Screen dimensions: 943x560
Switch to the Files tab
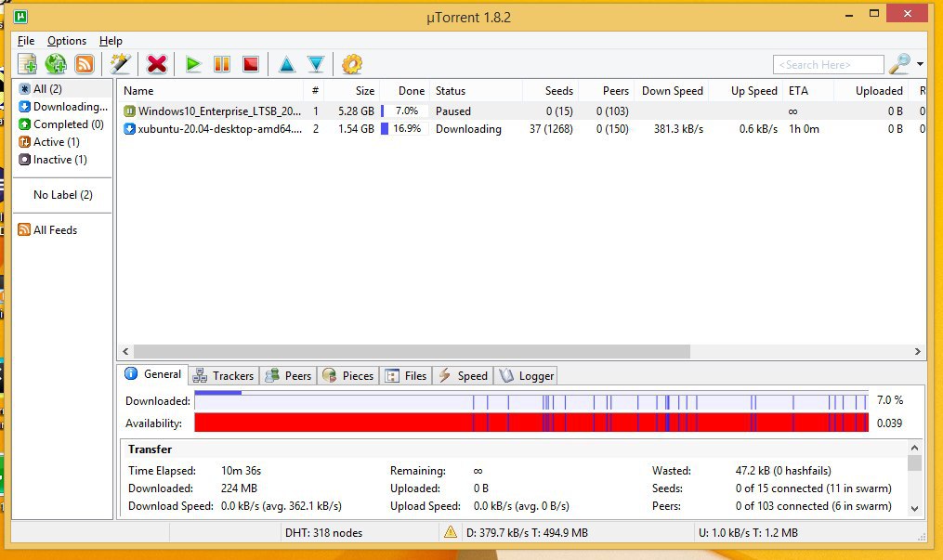[405, 375]
